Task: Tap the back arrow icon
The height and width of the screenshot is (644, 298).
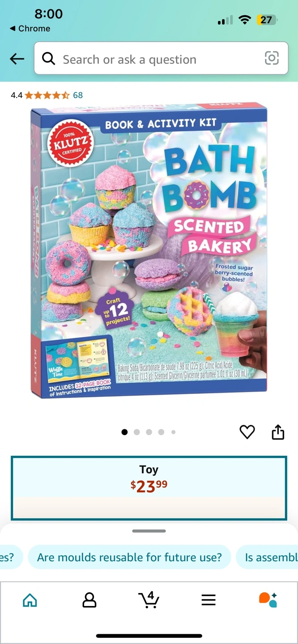Action: [17, 59]
